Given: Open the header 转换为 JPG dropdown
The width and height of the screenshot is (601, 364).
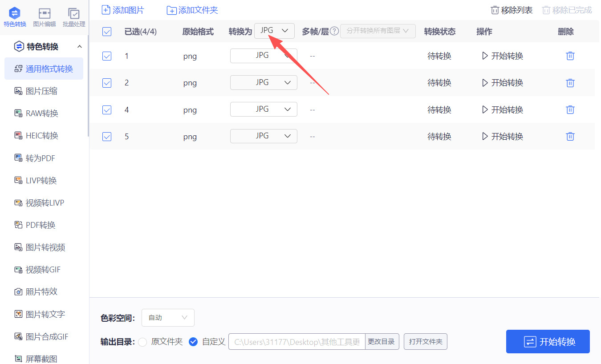Looking at the screenshot, I should tap(274, 31).
